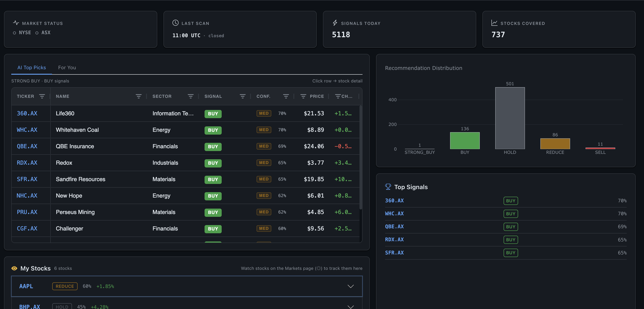
Task: Click the 737 stocks covered value
Action: click(498, 35)
